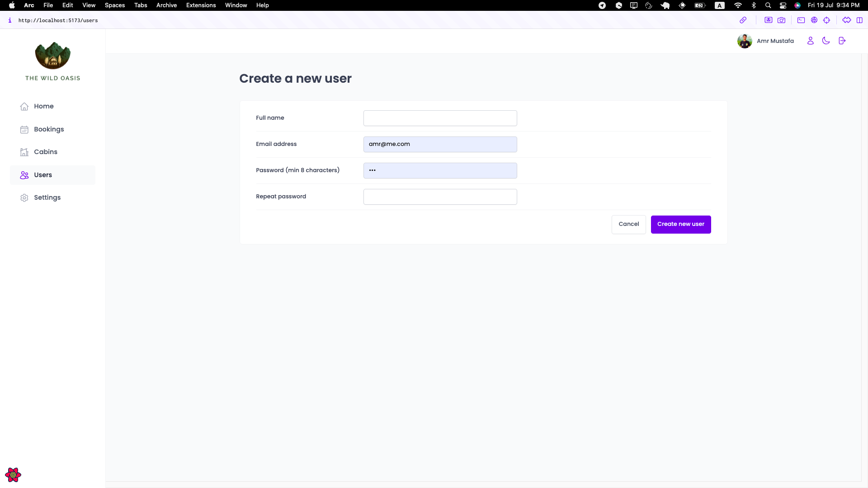Click the extensions puzzle icon
The width and height of the screenshot is (868, 488).
(x=846, y=20)
